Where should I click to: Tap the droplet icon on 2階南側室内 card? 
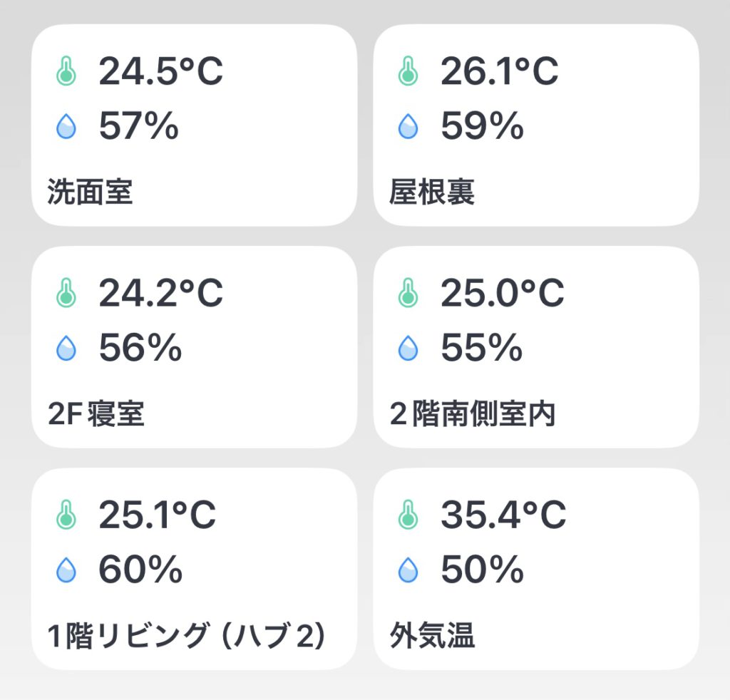[408, 348]
